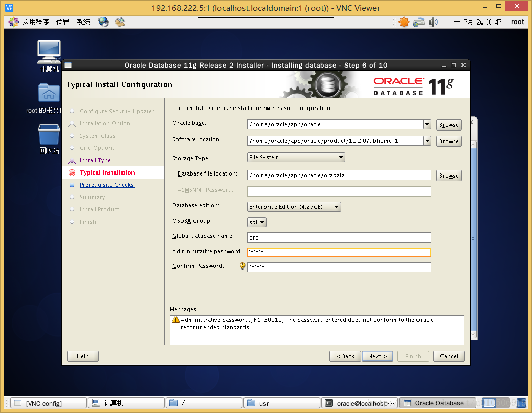Open the mail/notes icon in top panel
The height and width of the screenshot is (413, 532).
tap(120, 22)
